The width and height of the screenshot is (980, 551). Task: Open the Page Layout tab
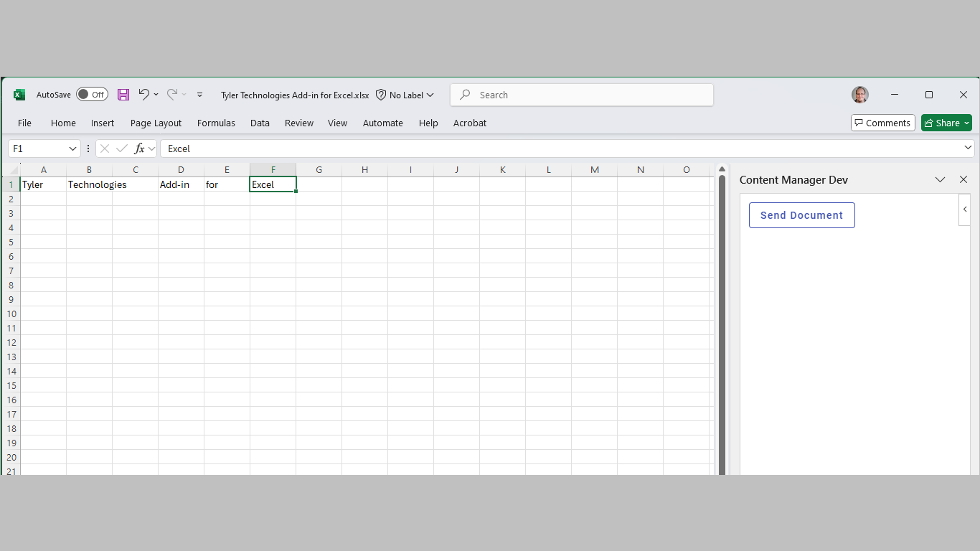tap(156, 123)
